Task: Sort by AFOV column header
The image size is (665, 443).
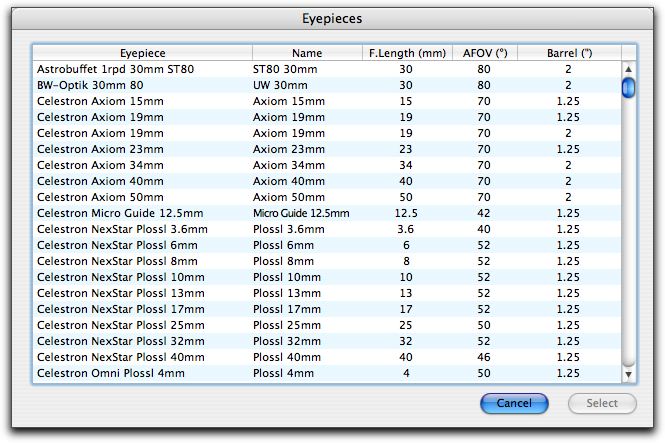Action: (x=484, y=53)
